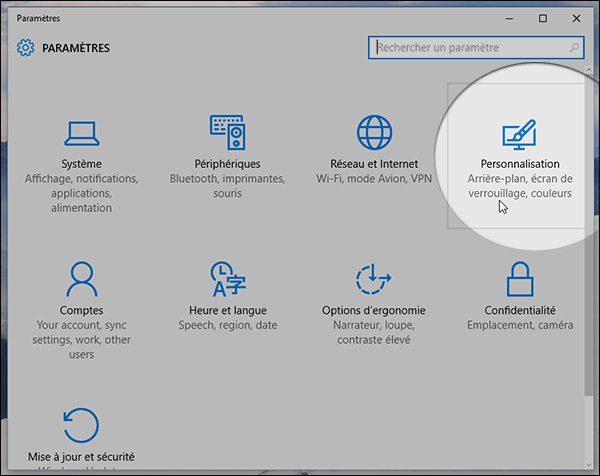Open the Périphériques keyboard-speaker icon

228,132
